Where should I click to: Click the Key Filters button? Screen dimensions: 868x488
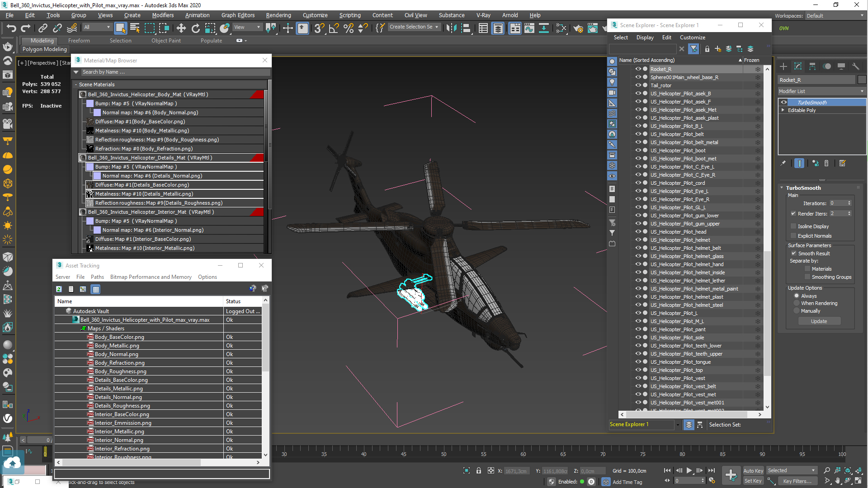tap(797, 481)
